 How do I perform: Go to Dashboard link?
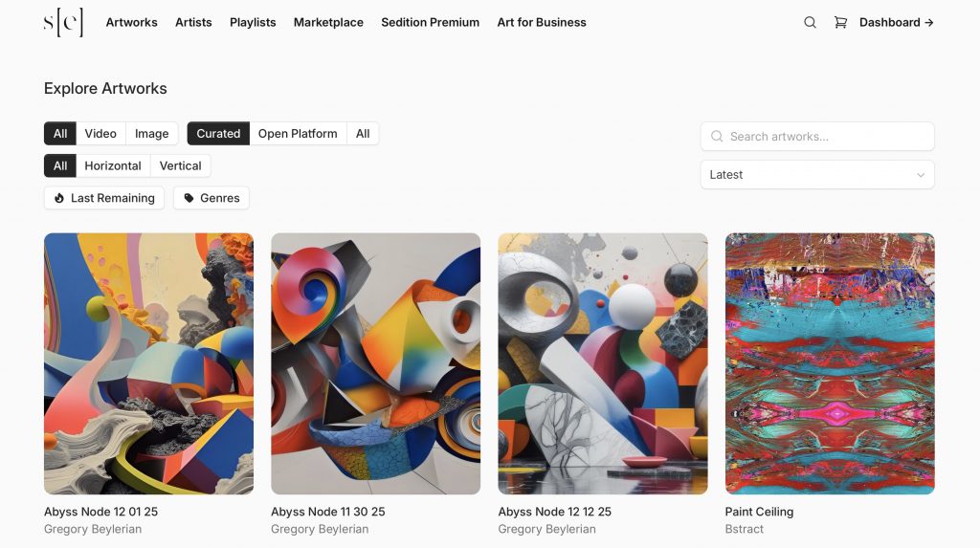896,22
